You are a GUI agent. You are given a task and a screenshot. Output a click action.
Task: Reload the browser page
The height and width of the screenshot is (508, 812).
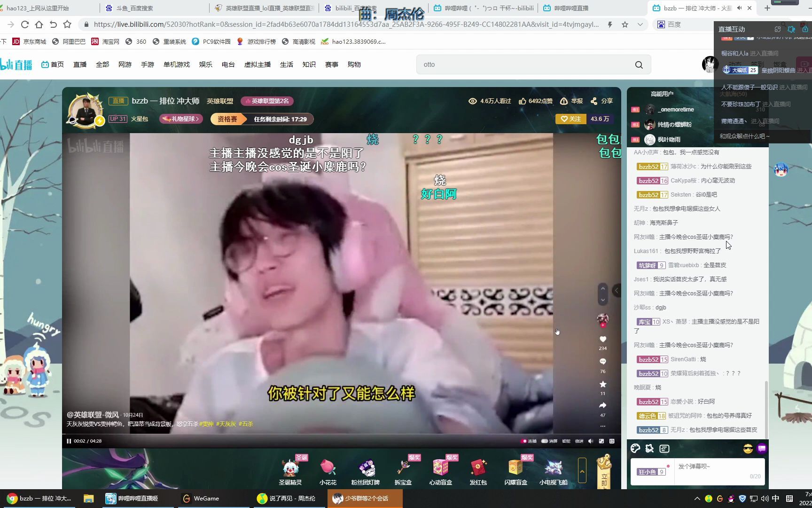click(25, 24)
